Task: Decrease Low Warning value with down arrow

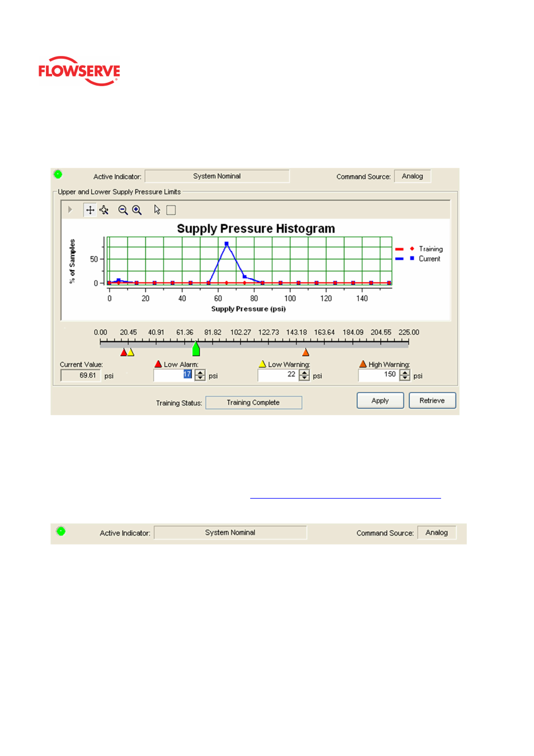Action: pos(304,378)
